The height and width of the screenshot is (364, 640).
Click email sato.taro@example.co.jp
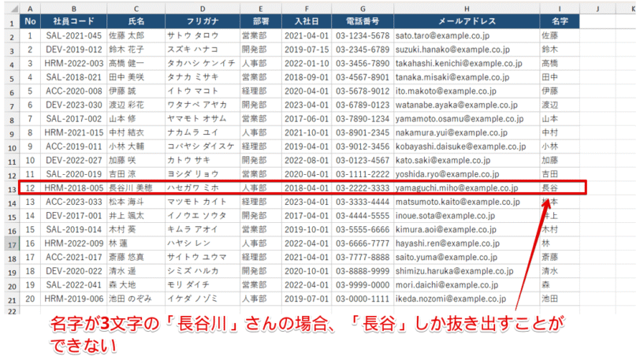(x=467, y=35)
